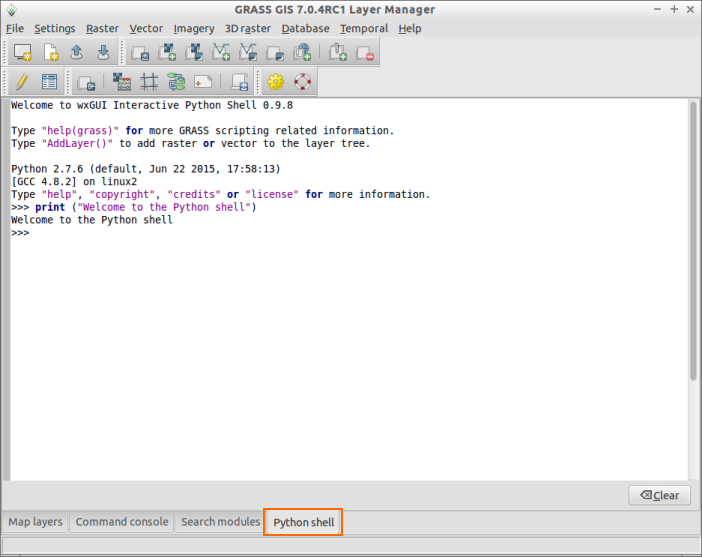Open the Help menu
The width and height of the screenshot is (702, 557).
pos(410,29)
